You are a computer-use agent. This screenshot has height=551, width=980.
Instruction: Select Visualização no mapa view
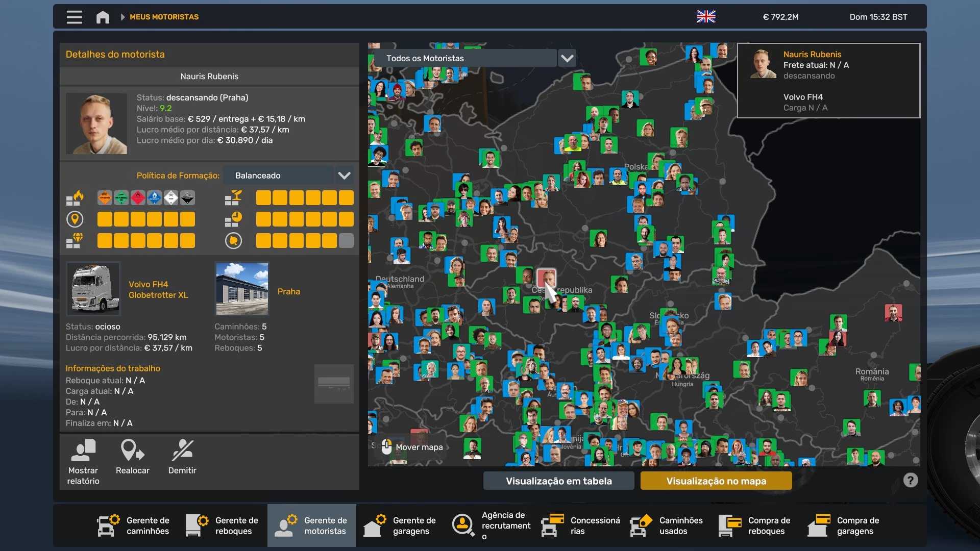716,481
